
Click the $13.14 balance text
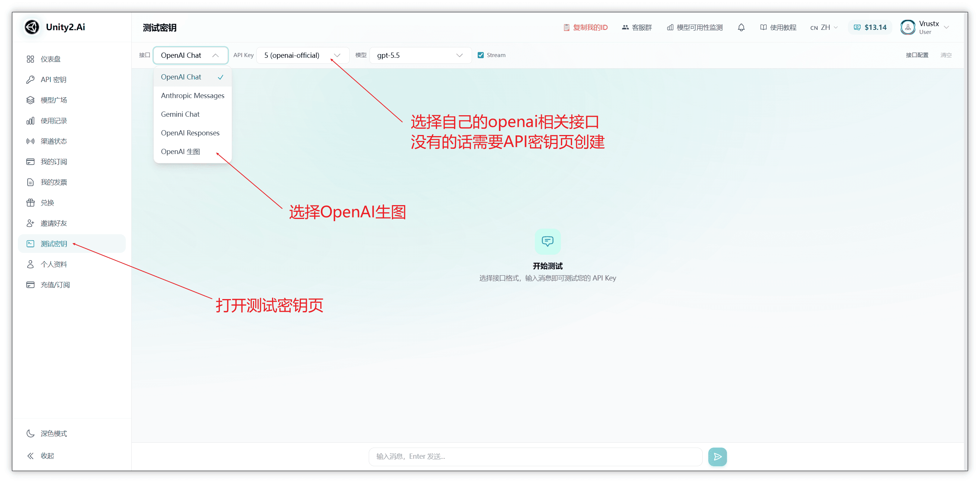[876, 27]
